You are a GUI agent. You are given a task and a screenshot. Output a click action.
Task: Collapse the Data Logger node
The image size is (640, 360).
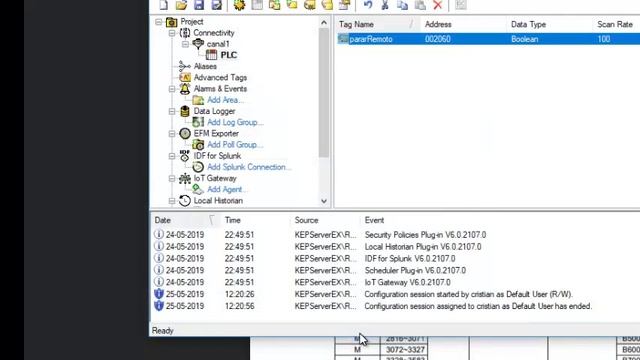[x=172, y=111]
